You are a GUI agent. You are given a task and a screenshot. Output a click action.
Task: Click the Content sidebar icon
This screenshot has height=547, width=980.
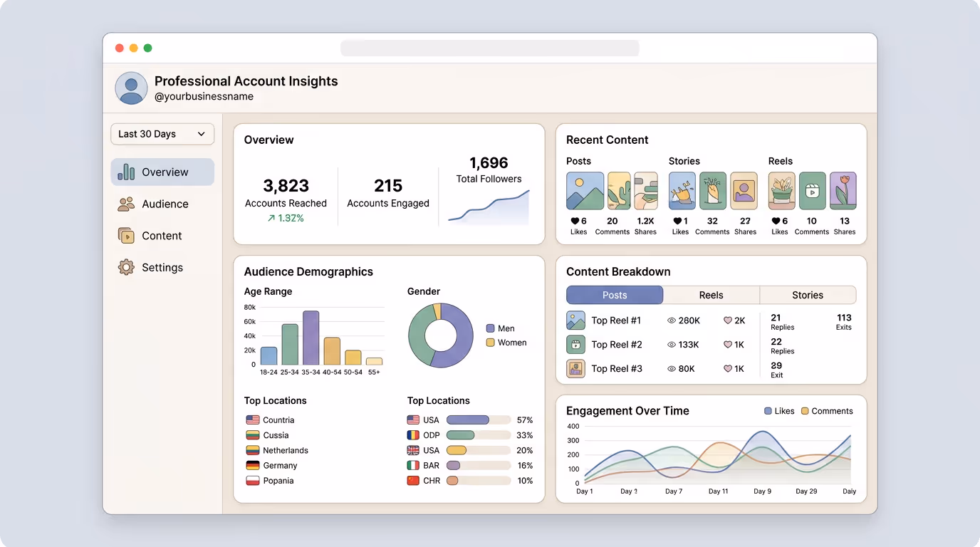pyautogui.click(x=125, y=236)
